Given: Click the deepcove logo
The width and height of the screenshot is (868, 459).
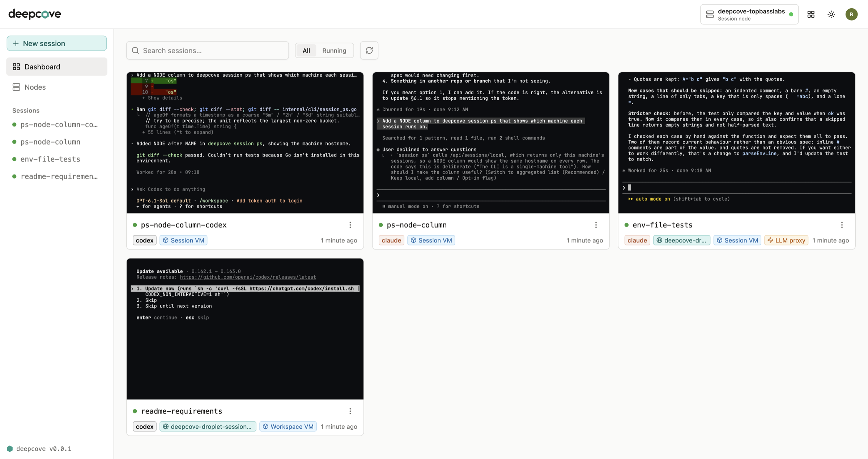Looking at the screenshot, I should click(x=35, y=14).
